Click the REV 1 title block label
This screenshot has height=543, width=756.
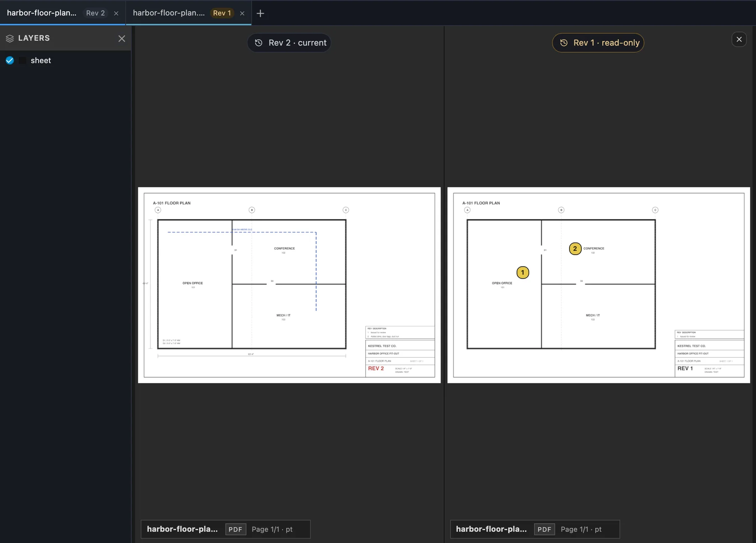(x=685, y=369)
